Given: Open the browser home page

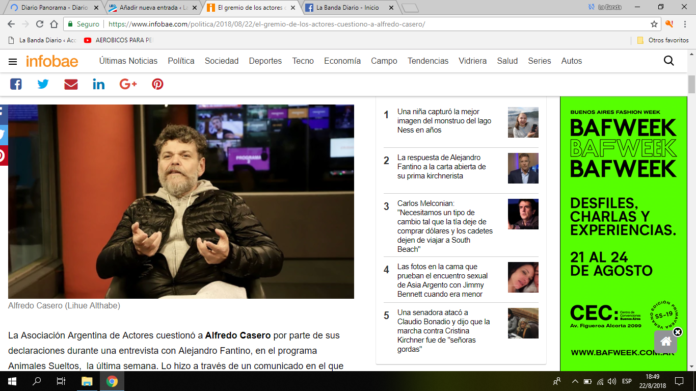Looking at the screenshot, I should coord(54,24).
